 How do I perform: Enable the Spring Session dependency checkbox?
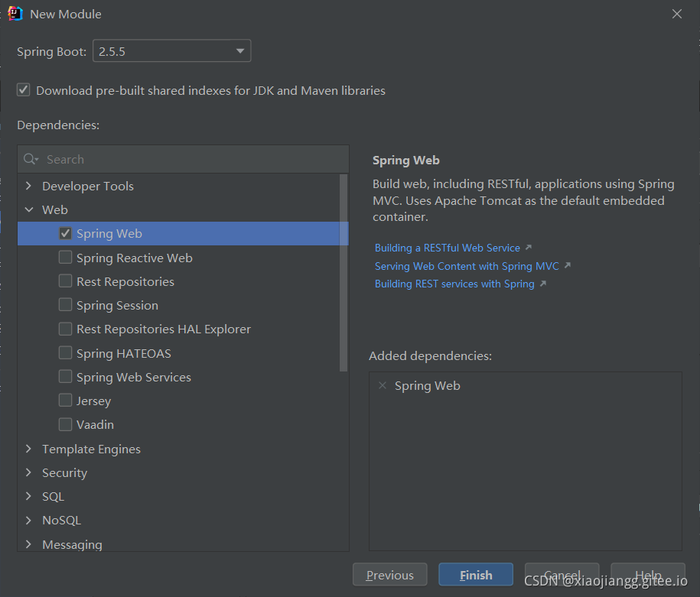[65, 305]
